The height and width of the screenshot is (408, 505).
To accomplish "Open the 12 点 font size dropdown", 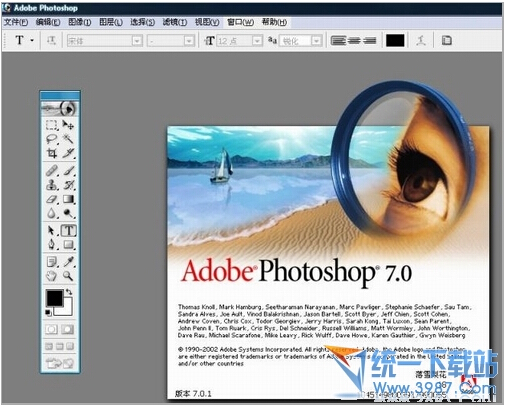I will pos(257,41).
